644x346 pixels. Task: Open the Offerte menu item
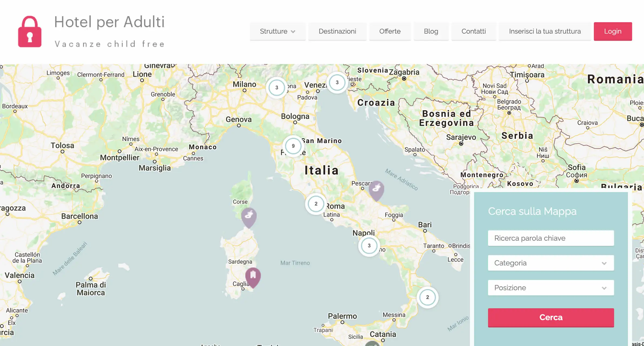(390, 31)
